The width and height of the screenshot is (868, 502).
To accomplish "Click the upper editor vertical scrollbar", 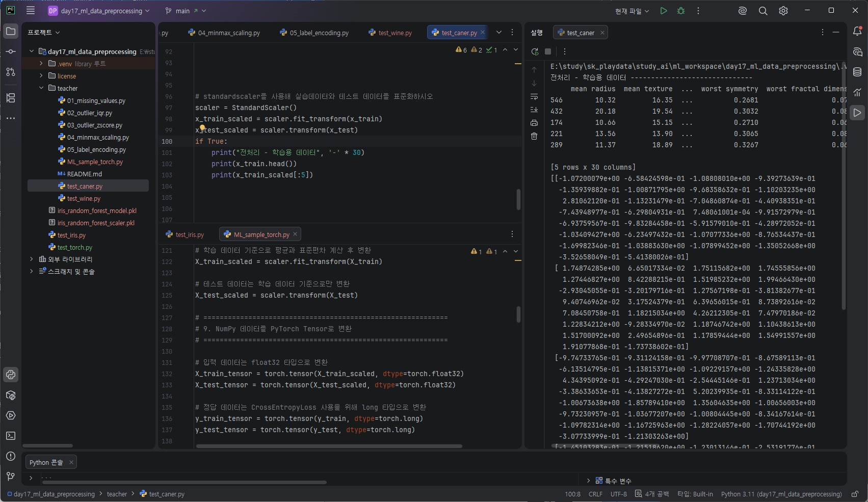I will click(518, 199).
